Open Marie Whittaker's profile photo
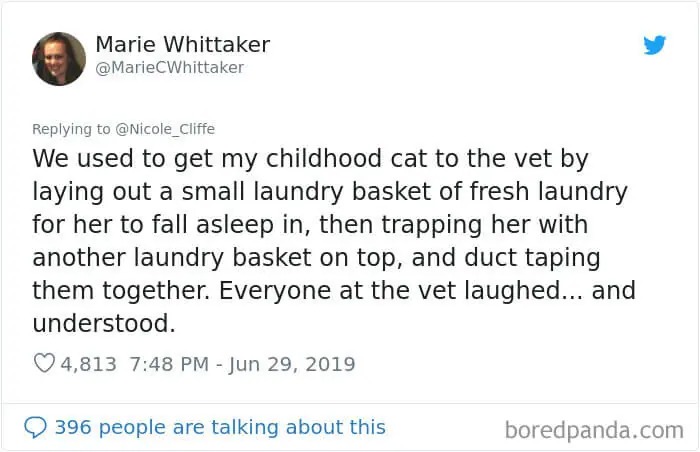Image resolution: width=700 pixels, height=452 pixels. click(59, 59)
